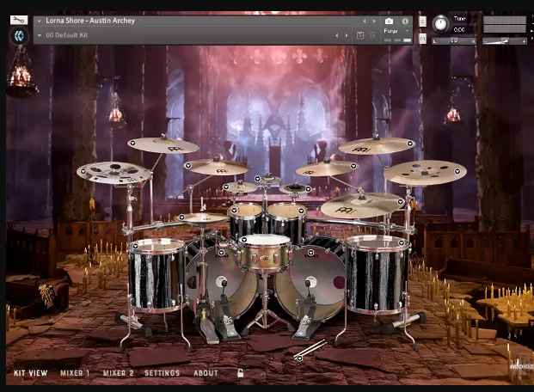The height and width of the screenshot is (392, 534).
Task: Open the center bell cymbal dropdown arrow
Action: click(258, 179)
